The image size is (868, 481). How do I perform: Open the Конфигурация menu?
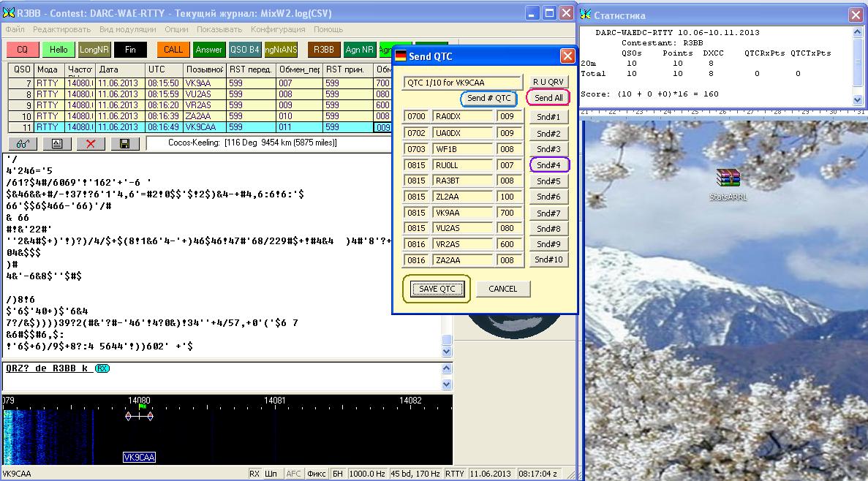pyautogui.click(x=278, y=29)
